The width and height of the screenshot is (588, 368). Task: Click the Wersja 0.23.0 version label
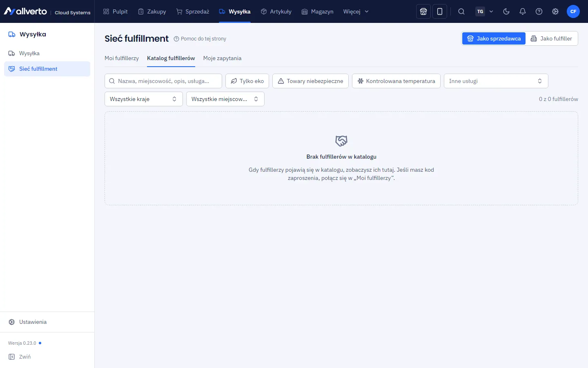[x=22, y=343]
